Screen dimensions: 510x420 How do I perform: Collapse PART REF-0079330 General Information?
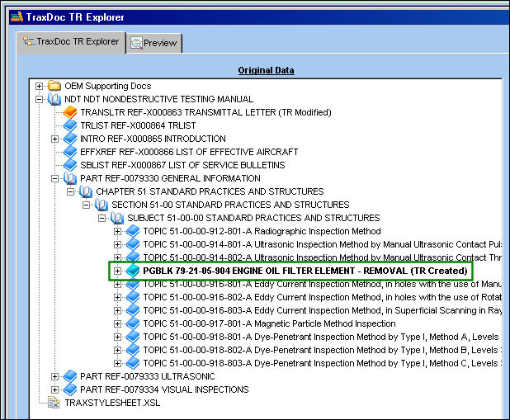pyautogui.click(x=54, y=178)
